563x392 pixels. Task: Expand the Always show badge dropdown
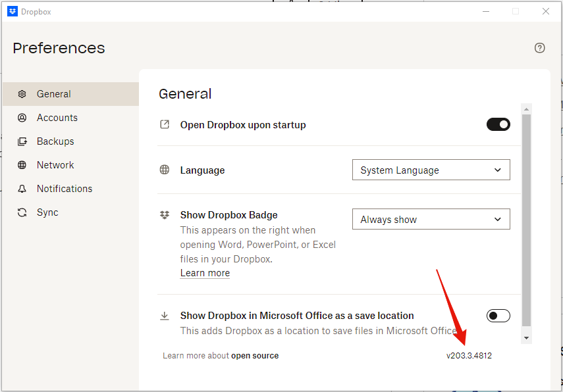click(x=431, y=220)
